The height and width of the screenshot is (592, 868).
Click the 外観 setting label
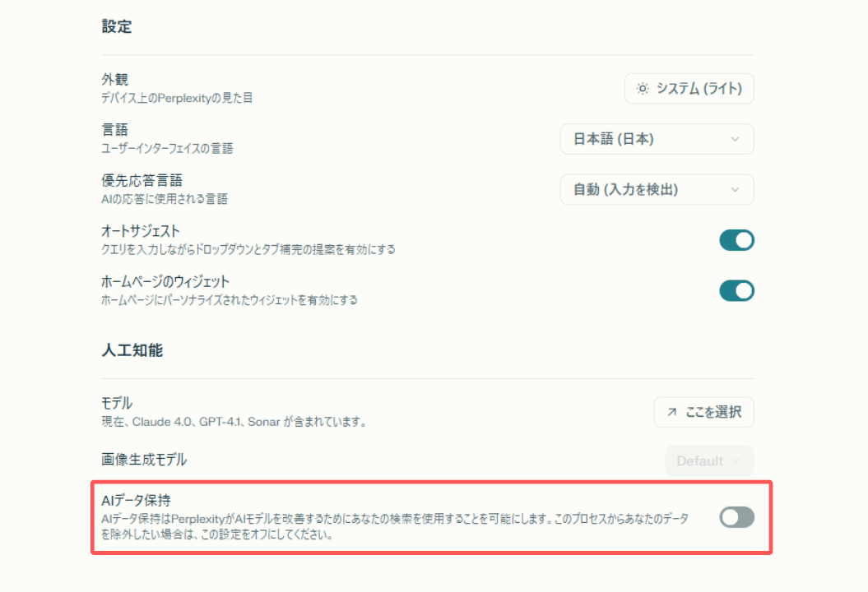tap(115, 80)
